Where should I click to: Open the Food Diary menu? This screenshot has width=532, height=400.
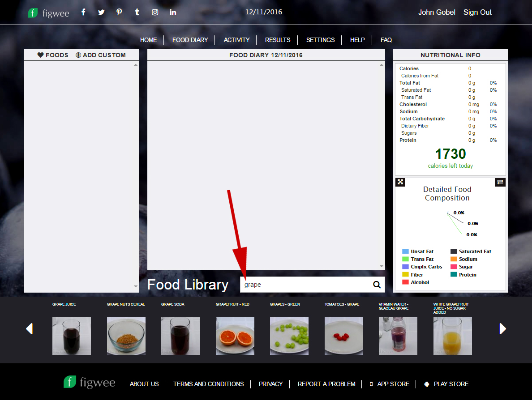point(190,40)
